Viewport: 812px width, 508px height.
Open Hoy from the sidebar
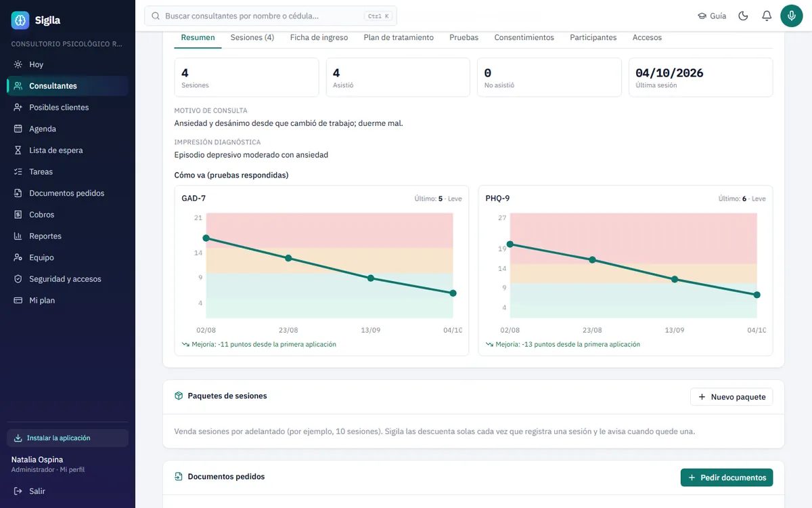click(x=68, y=64)
